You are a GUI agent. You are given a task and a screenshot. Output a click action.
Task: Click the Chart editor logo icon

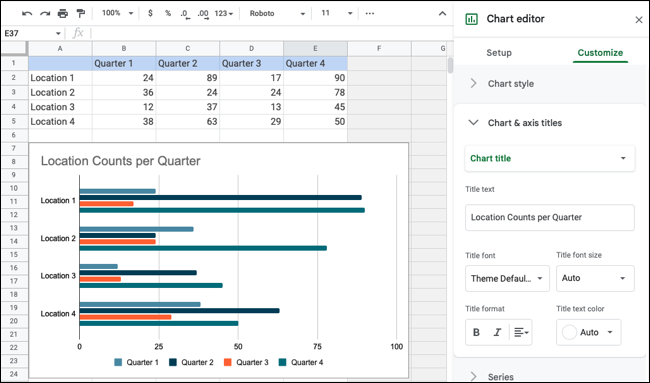pos(471,19)
